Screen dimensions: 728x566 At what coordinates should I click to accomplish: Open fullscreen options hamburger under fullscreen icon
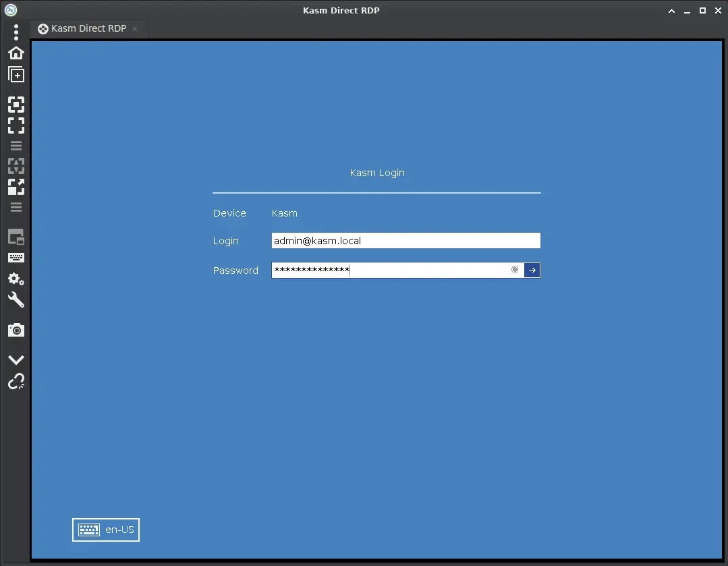pyautogui.click(x=16, y=146)
